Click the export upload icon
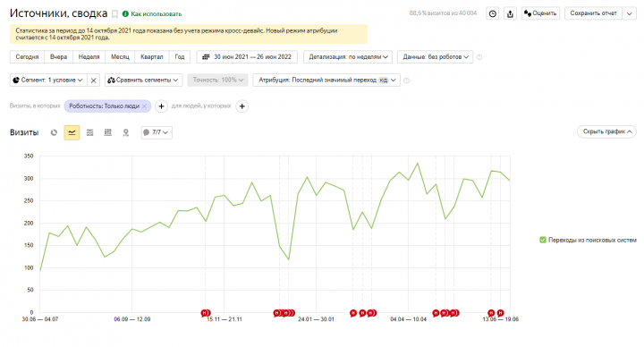644x347 pixels. point(510,13)
